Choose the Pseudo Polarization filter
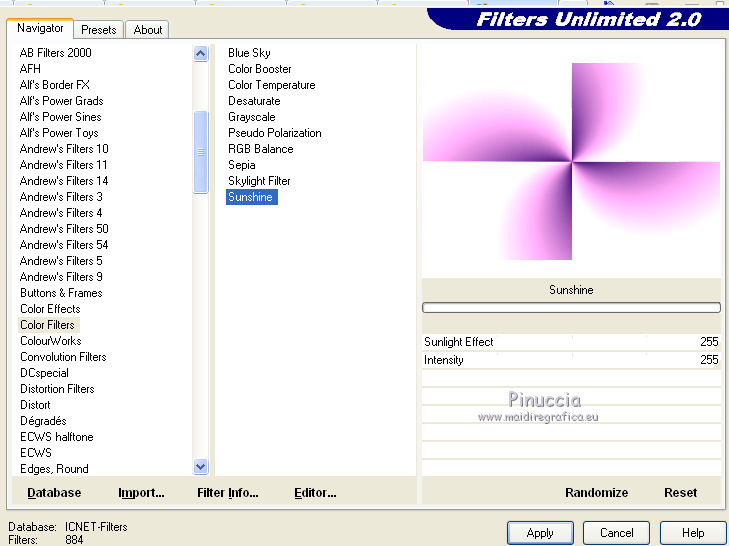 [275, 133]
